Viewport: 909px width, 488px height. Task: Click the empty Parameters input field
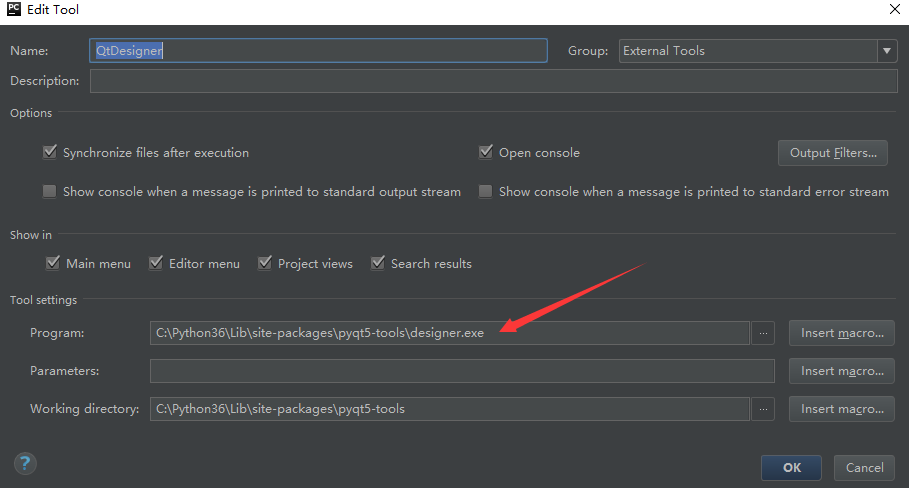click(x=462, y=371)
